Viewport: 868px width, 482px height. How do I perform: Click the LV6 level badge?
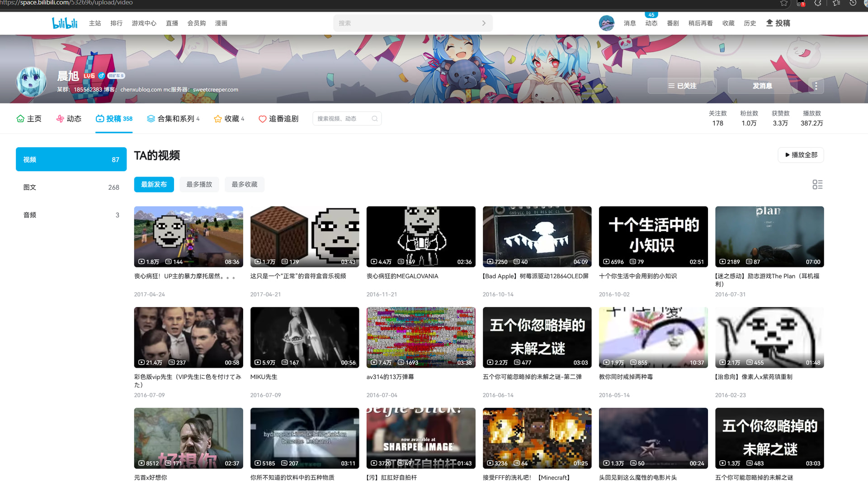pos(89,76)
